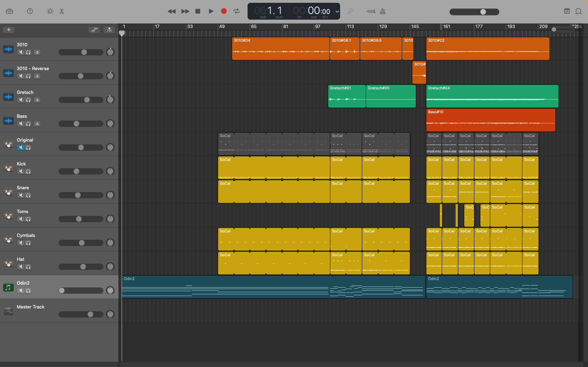The image size is (588, 367).
Task: Open the Note Pad
Action: point(567,11)
